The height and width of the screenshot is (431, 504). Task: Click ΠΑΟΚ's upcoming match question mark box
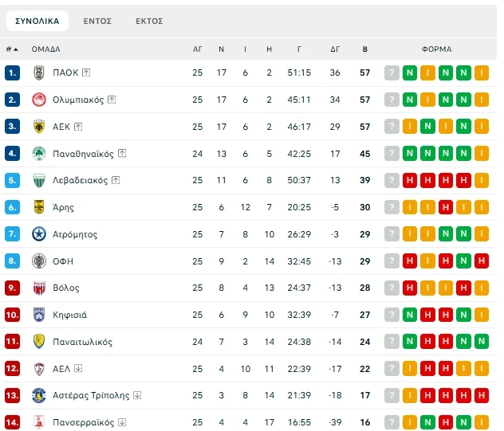click(392, 72)
